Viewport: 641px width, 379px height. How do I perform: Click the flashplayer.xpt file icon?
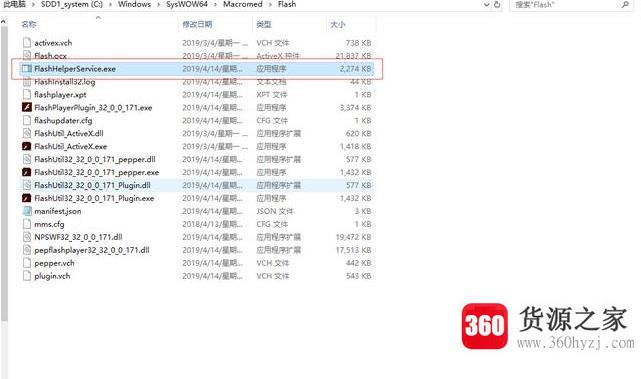(x=27, y=94)
